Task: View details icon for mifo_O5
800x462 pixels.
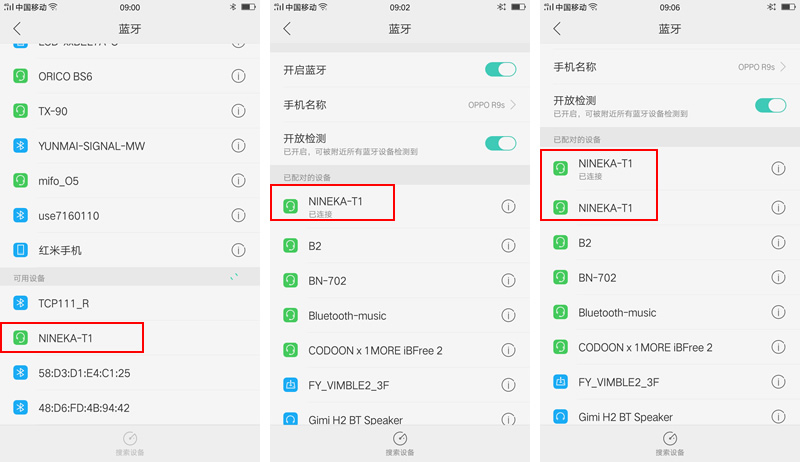Action: pos(238,181)
